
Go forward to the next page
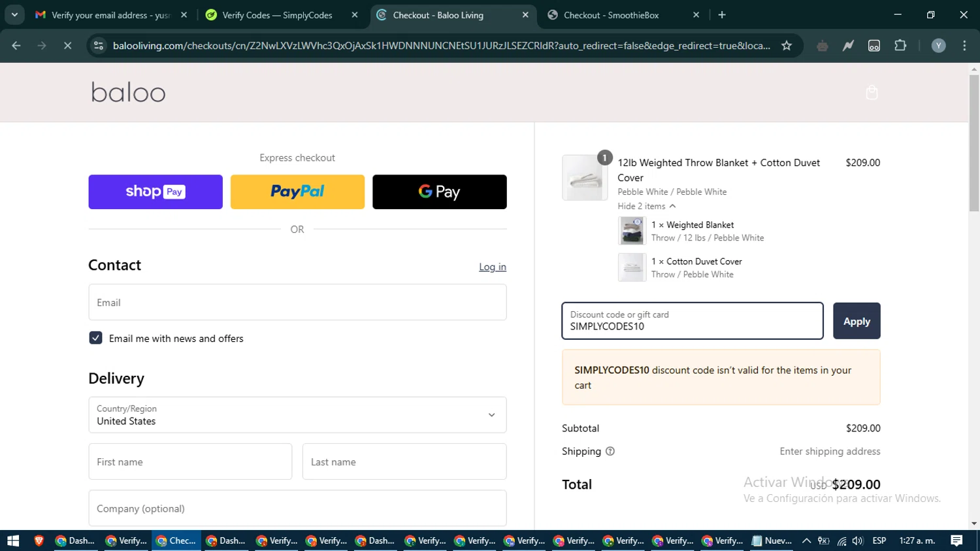click(42, 46)
